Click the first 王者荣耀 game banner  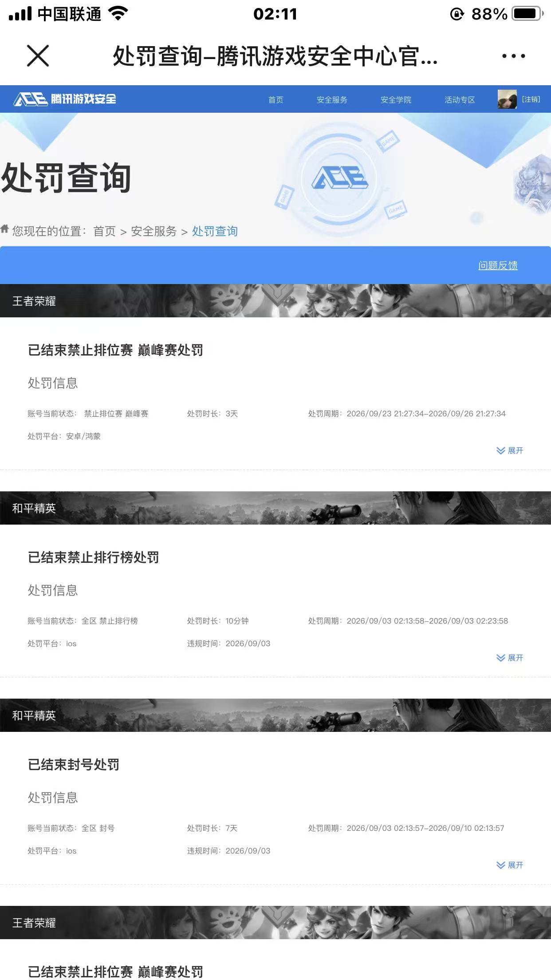(x=275, y=300)
